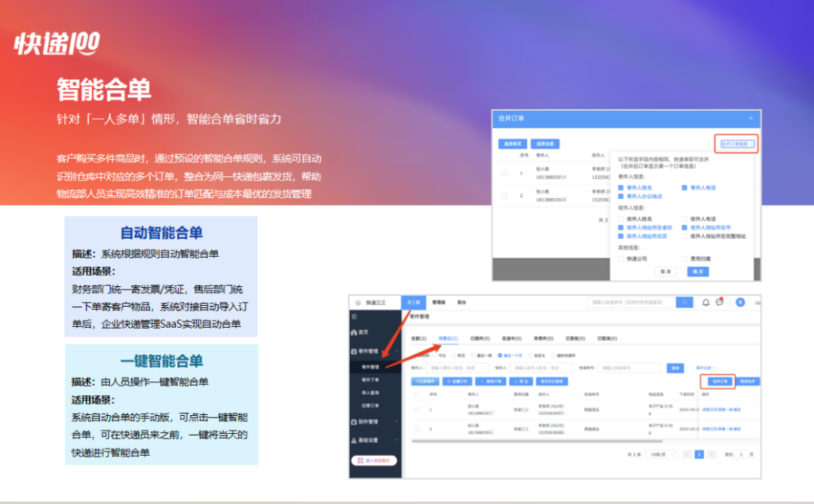
Task: Open the 10条/页 page size dropdown
Action: [661, 455]
